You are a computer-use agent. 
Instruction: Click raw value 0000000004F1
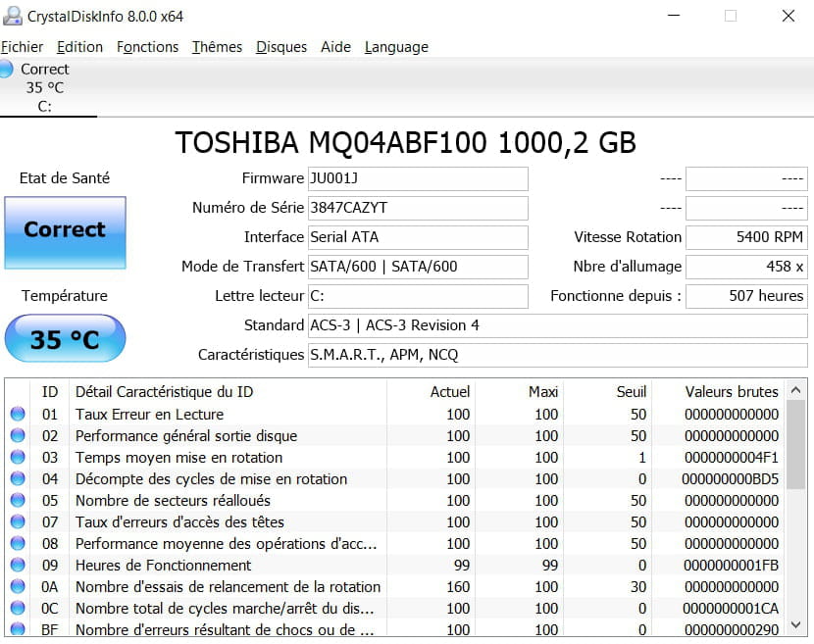(732, 458)
